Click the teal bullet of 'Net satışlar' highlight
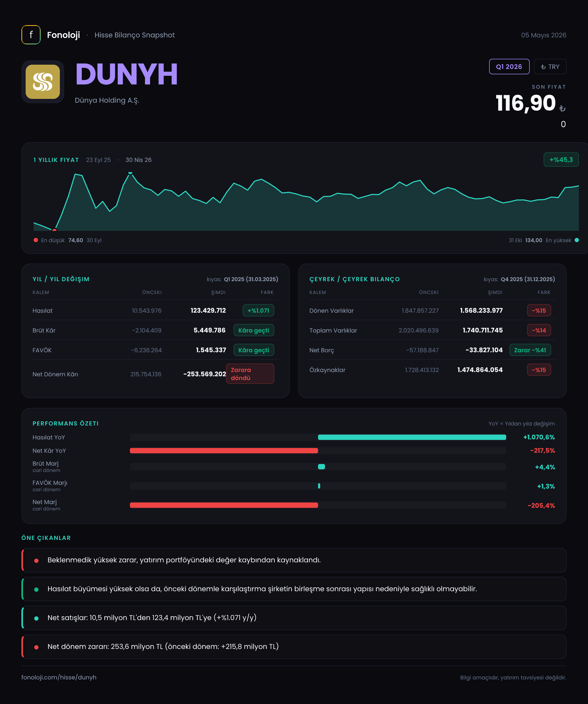This screenshot has height=704, width=588. click(36, 618)
